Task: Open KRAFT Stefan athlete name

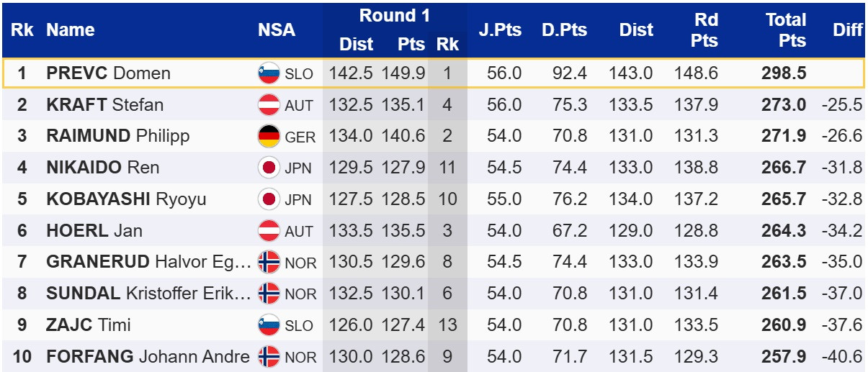Action: click(104, 105)
